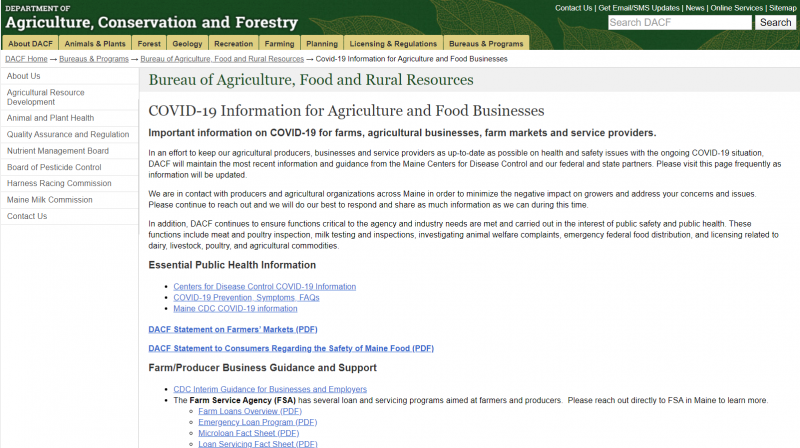Open Emergency Loan Program PDF link
800x448 pixels.
click(258, 422)
